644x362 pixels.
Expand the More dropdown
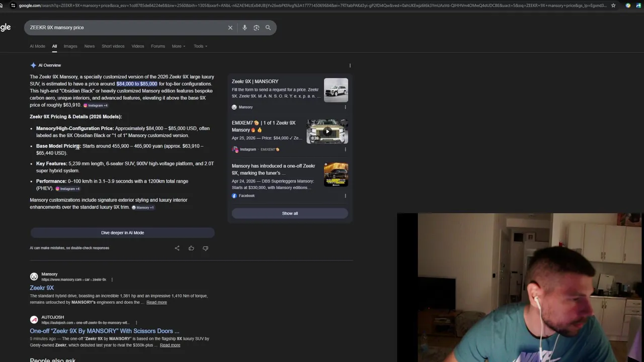(x=178, y=46)
